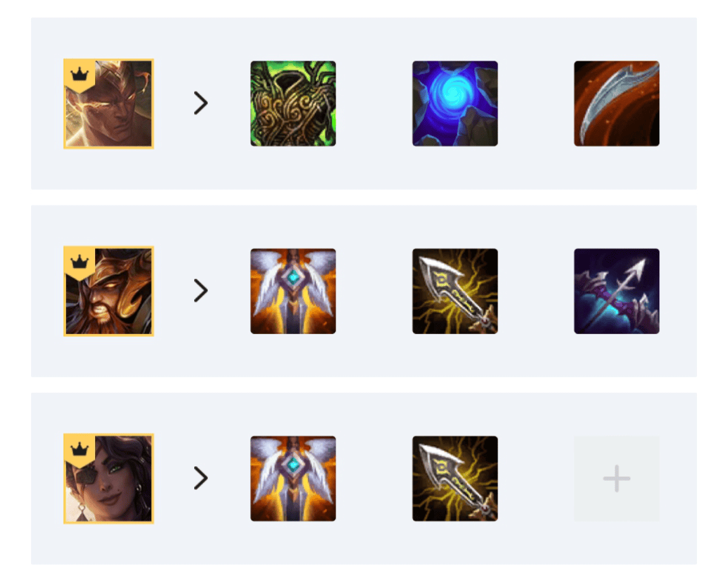728x584 pixels.
Task: Expand the chevron beside the gold-helmeted champion
Action: click(x=201, y=290)
